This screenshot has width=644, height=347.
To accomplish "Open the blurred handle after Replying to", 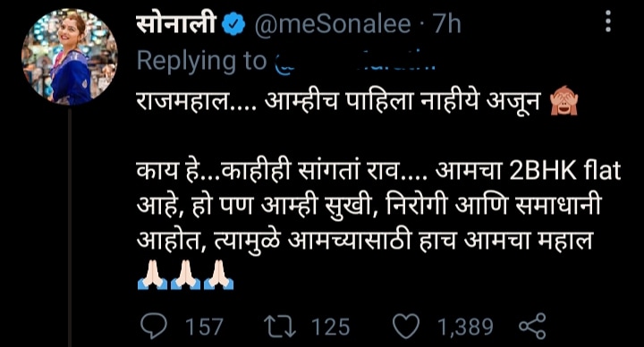I will [x=355, y=61].
